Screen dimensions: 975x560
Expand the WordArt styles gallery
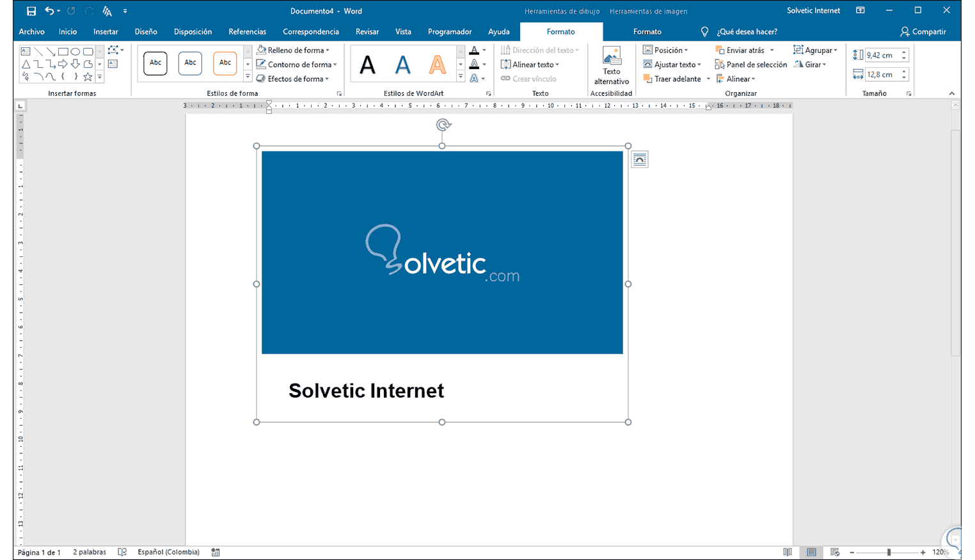click(x=460, y=77)
